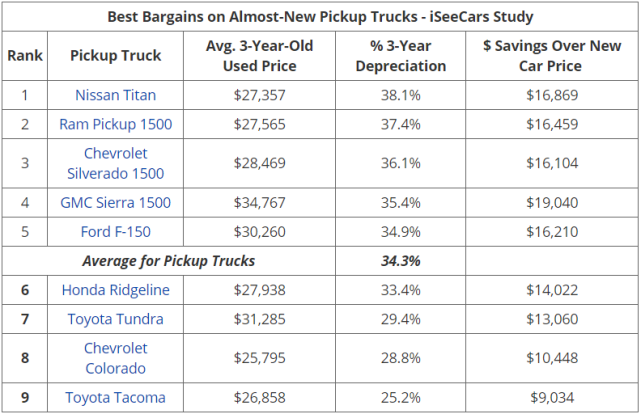Viewport: 641px width, 414px height.
Task: Select the Average for Pickup Trucks row
Action: [x=320, y=261]
